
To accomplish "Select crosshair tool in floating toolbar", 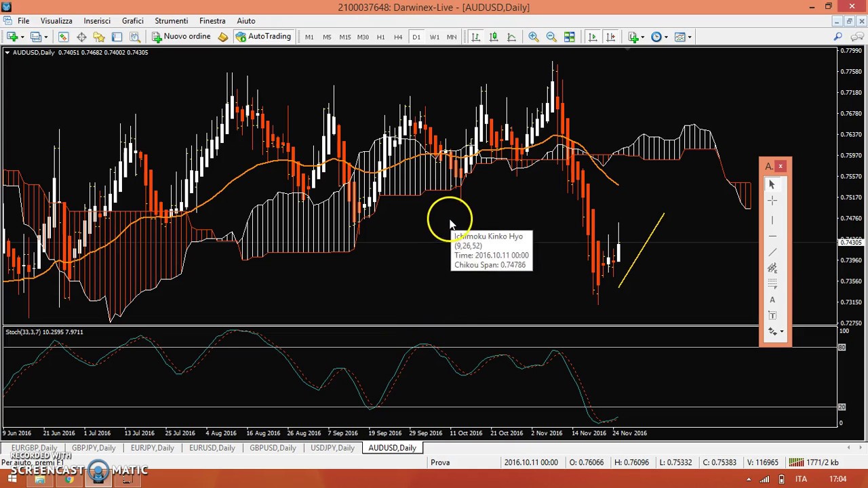I will pyautogui.click(x=772, y=201).
